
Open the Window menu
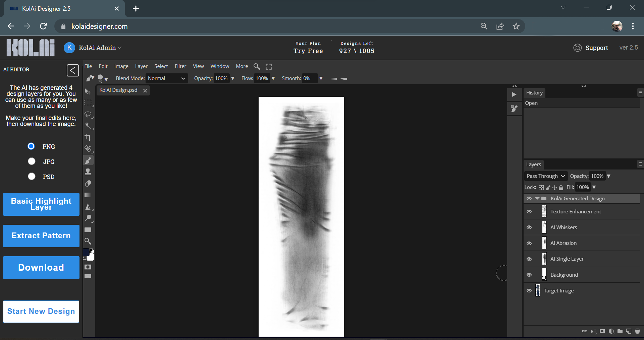pos(220,66)
